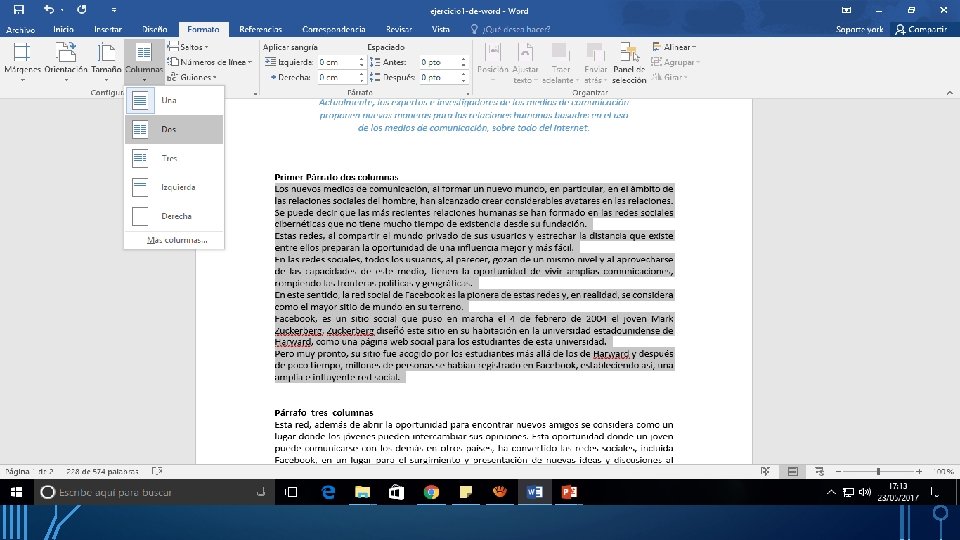960x540 pixels.
Task: Switch to Read Mode view
Action: [x=765, y=471]
